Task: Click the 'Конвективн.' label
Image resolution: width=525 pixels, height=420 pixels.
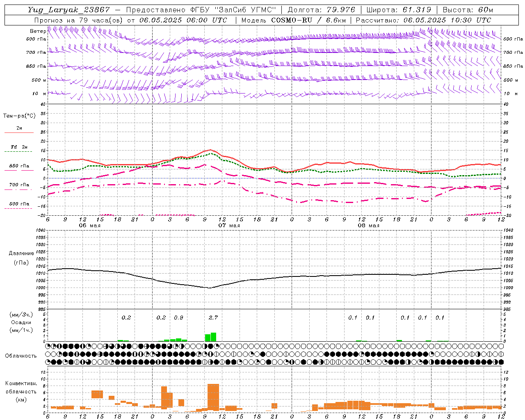Action: (21, 383)
